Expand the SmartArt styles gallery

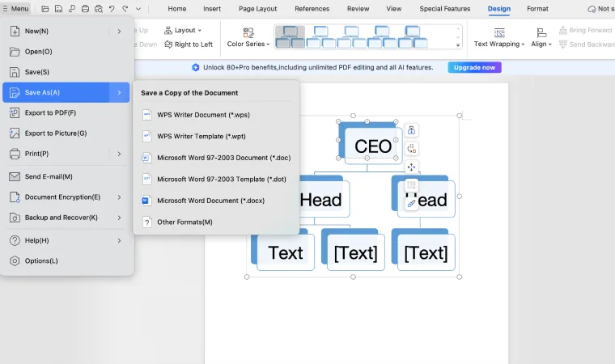[x=458, y=45]
